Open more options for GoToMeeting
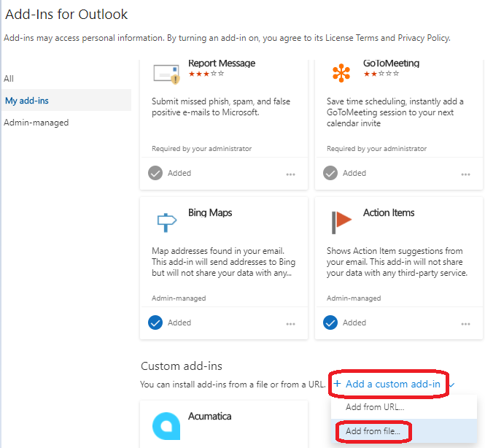This screenshot has height=448, width=485. click(x=466, y=174)
